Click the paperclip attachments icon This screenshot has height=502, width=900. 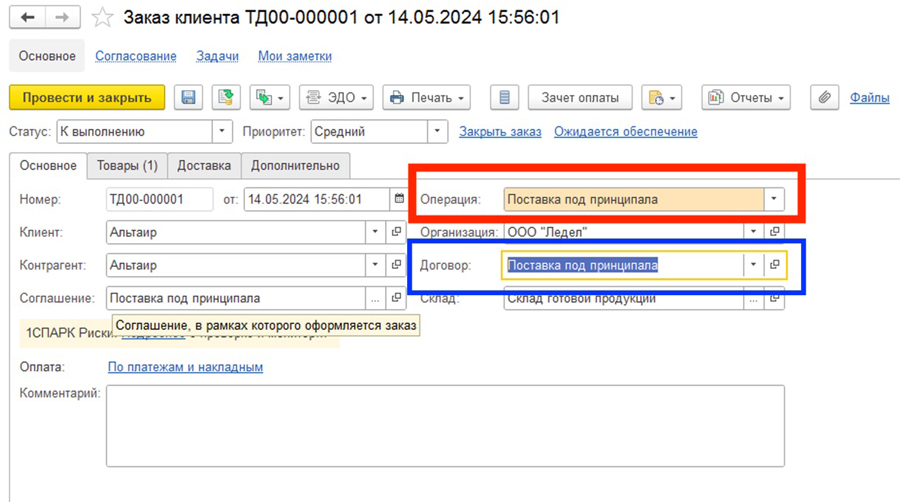pos(825,97)
